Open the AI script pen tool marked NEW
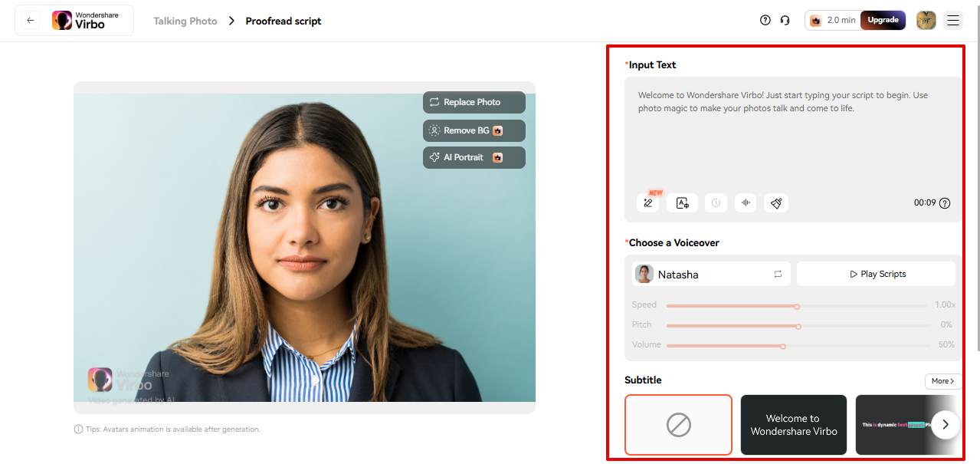Image resolution: width=980 pixels, height=464 pixels. click(x=648, y=202)
